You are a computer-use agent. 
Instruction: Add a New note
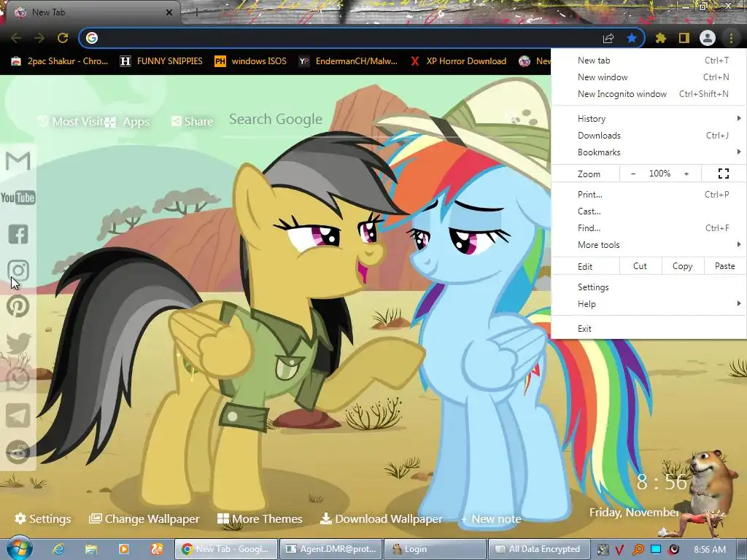coord(491,519)
